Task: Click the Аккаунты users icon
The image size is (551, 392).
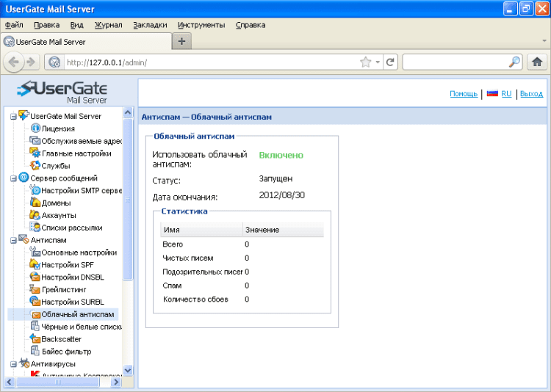Action: [35, 214]
